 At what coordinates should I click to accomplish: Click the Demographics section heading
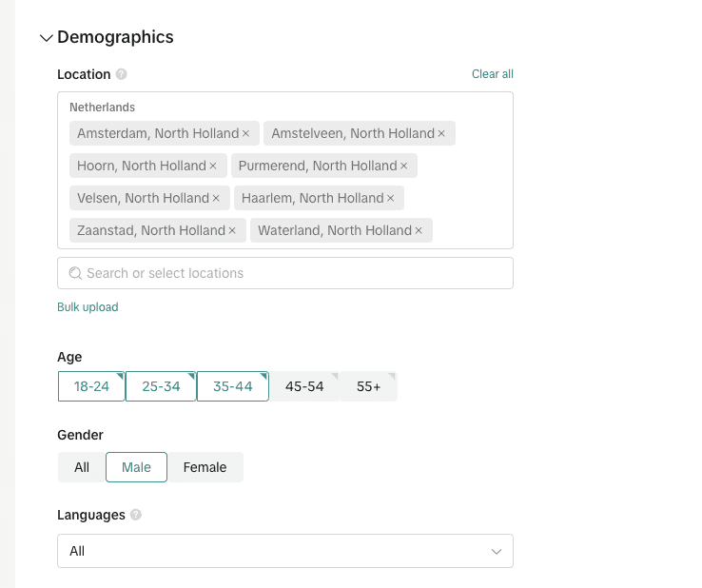[x=115, y=37]
